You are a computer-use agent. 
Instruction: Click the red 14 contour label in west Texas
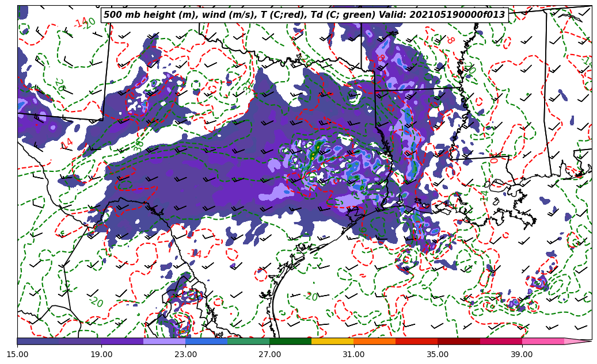[66, 143]
